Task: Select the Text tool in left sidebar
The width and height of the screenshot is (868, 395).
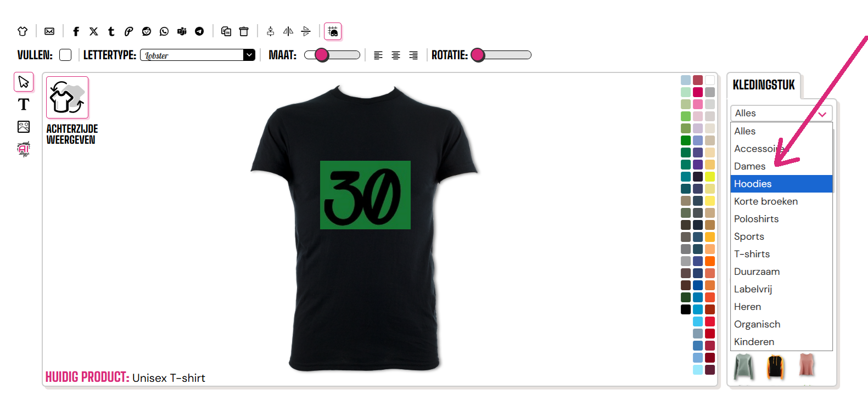Action: click(x=24, y=104)
